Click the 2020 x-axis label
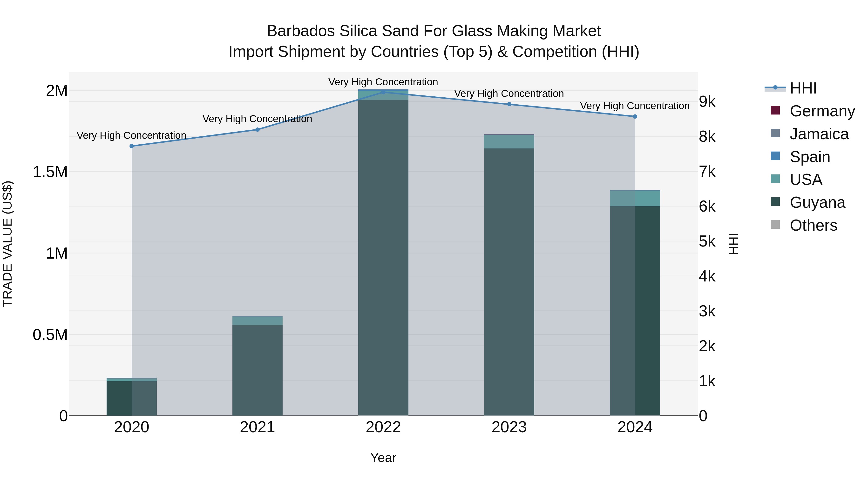 coord(132,427)
